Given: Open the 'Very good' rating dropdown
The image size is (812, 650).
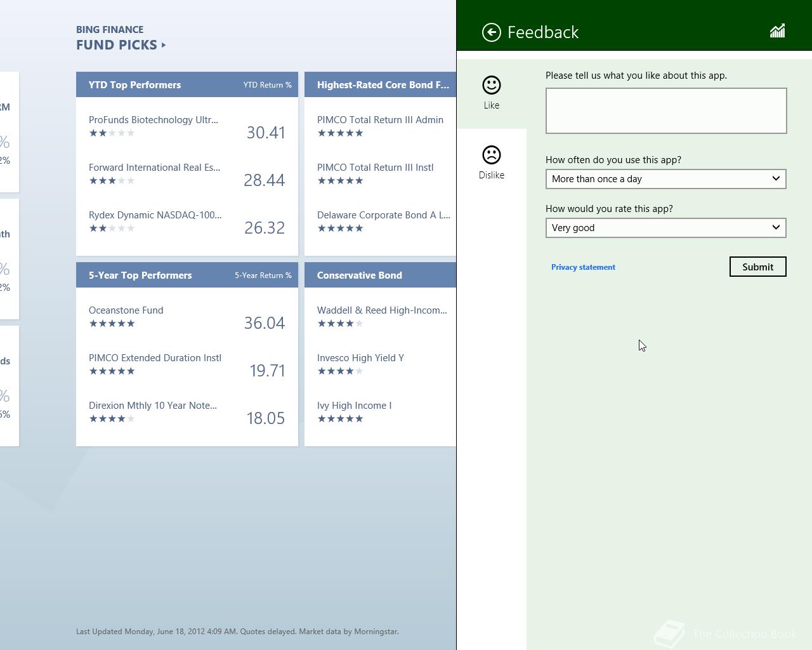Looking at the screenshot, I should [666, 228].
